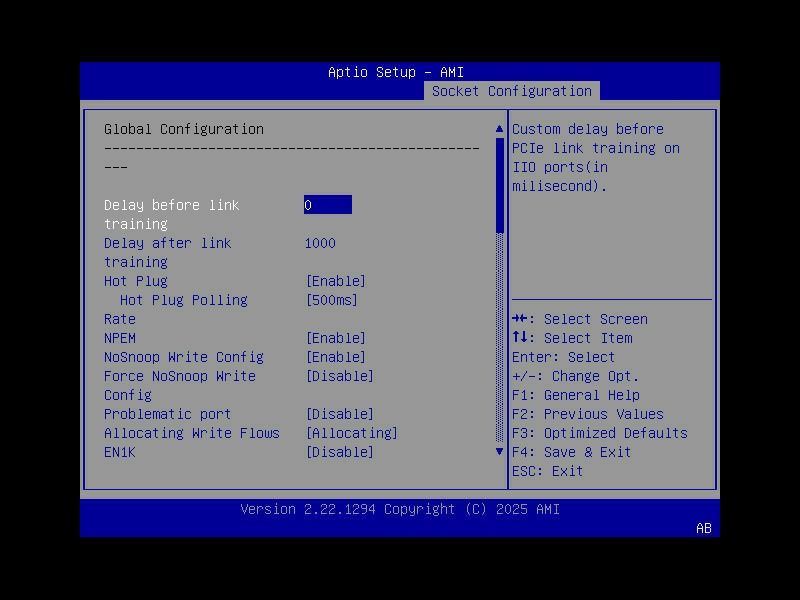The image size is (800, 600).
Task: Switch to the Socket Configuration tab
Action: [512, 90]
